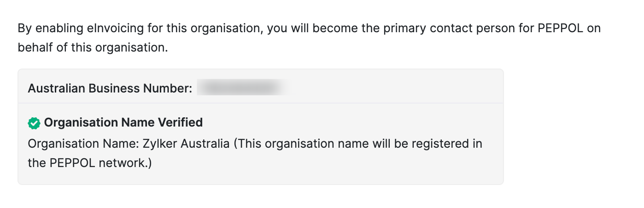Click "the PEPPOL network.)" at the card bottom
The width and height of the screenshot is (644, 208).
[89, 163]
